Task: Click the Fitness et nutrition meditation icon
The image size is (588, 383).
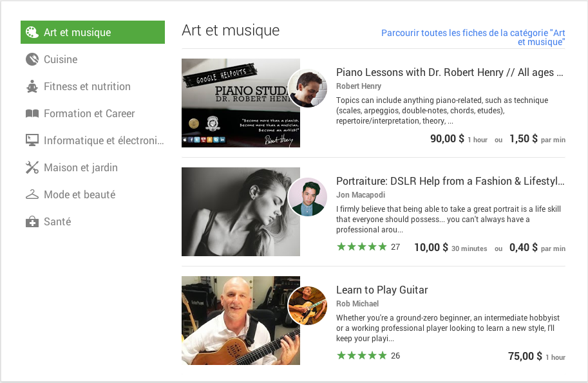Action: point(32,86)
